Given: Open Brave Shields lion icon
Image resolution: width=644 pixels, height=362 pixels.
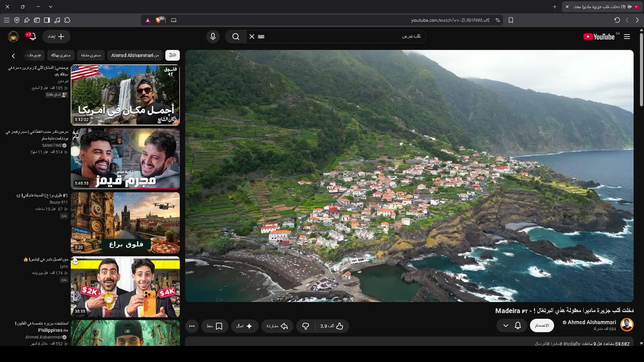Looking at the screenshot, I should point(160,20).
